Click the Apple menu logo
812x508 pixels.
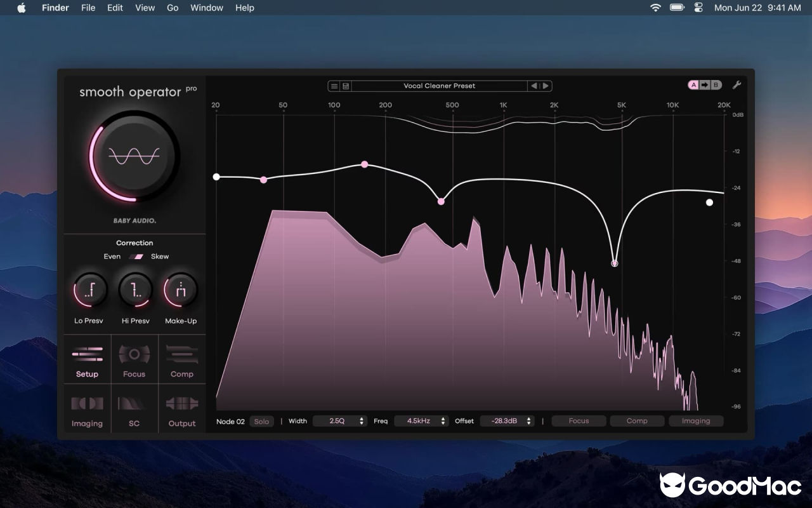(x=21, y=8)
